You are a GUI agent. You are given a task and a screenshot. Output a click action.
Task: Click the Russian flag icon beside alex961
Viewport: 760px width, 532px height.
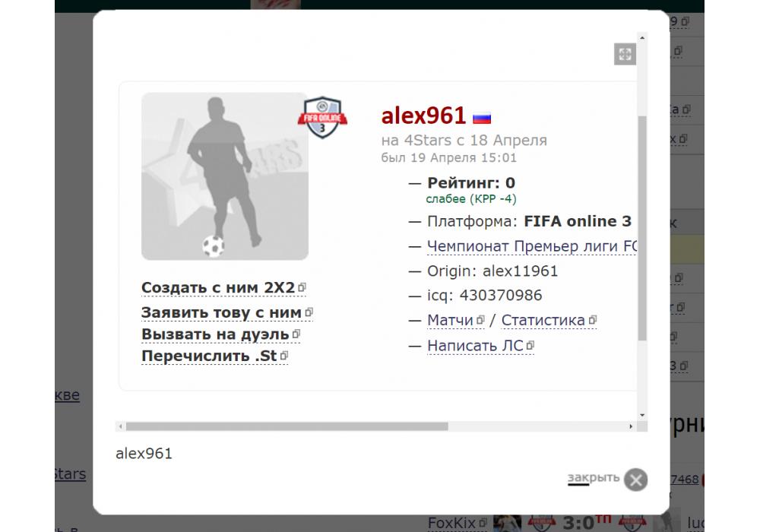[482, 118]
